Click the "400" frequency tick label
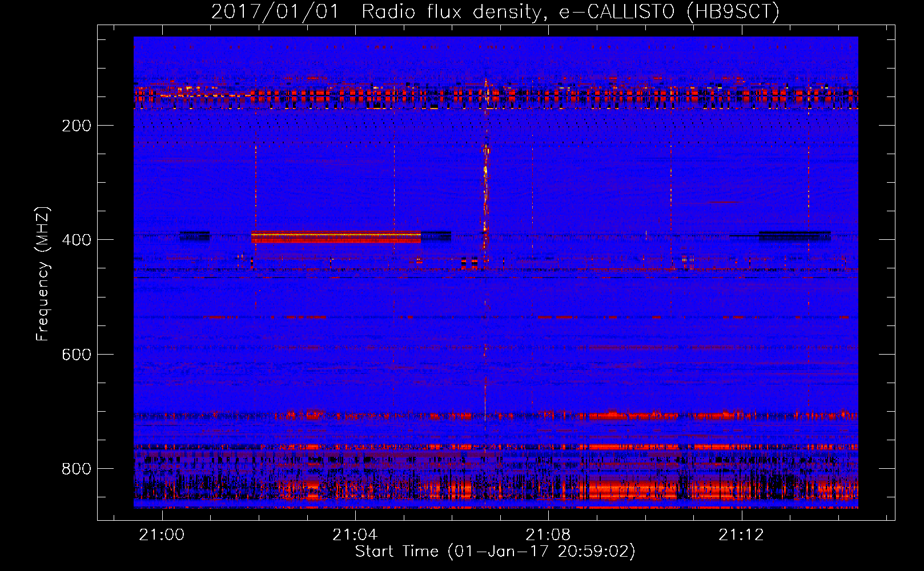The width and height of the screenshot is (924, 571). pyautogui.click(x=77, y=240)
